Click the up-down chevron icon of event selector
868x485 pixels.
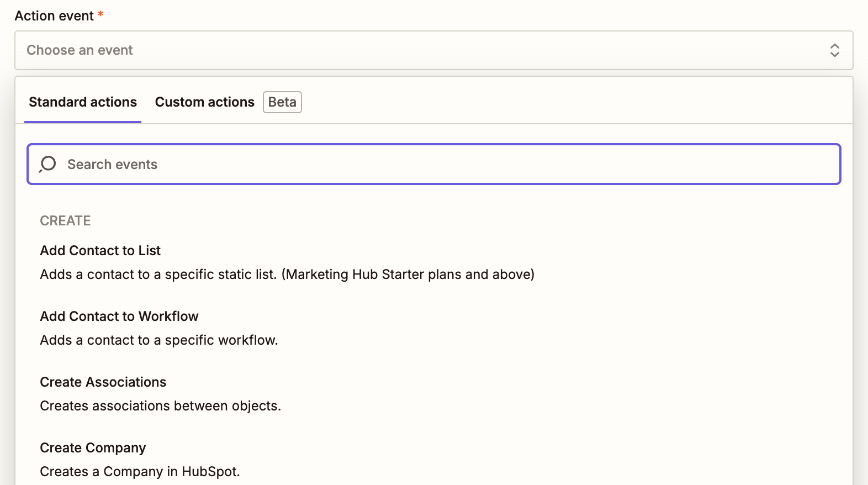click(x=834, y=50)
